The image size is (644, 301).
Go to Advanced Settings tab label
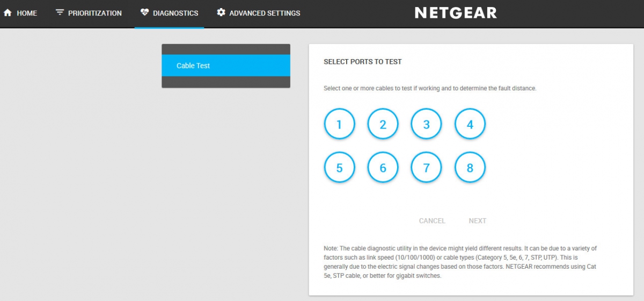point(265,13)
